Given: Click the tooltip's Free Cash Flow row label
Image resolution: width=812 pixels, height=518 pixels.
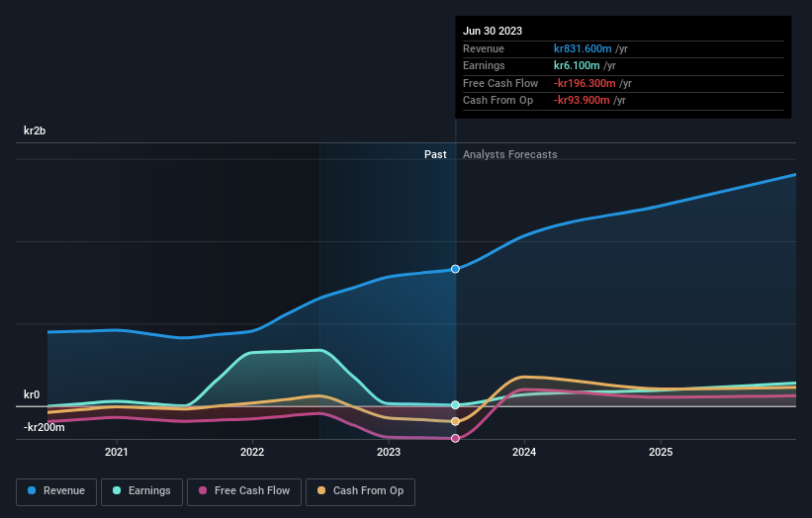Looking at the screenshot, I should point(500,83).
